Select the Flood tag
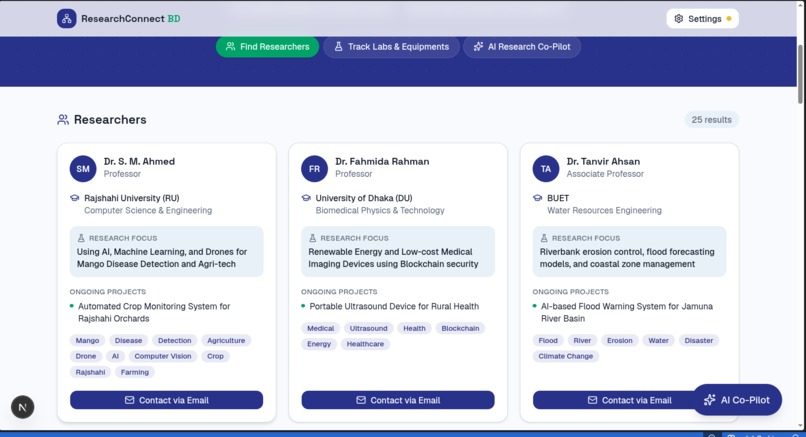 click(x=548, y=340)
